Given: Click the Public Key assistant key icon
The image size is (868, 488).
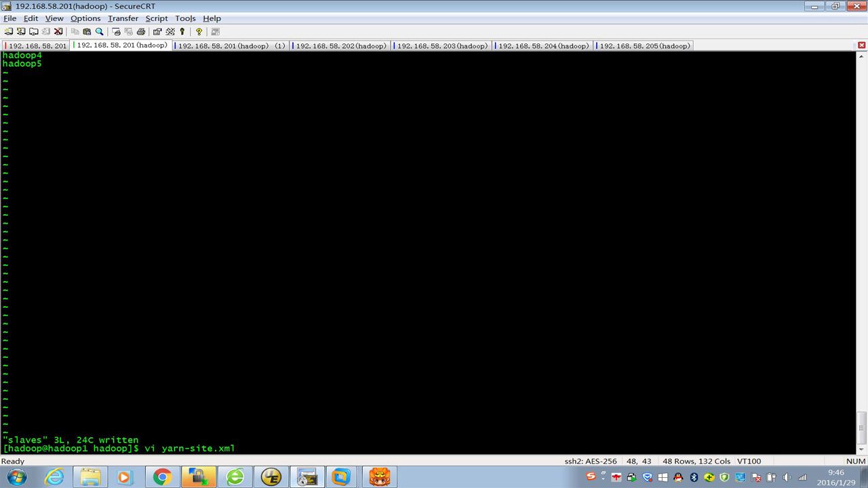Looking at the screenshot, I should pyautogui.click(x=182, y=31).
